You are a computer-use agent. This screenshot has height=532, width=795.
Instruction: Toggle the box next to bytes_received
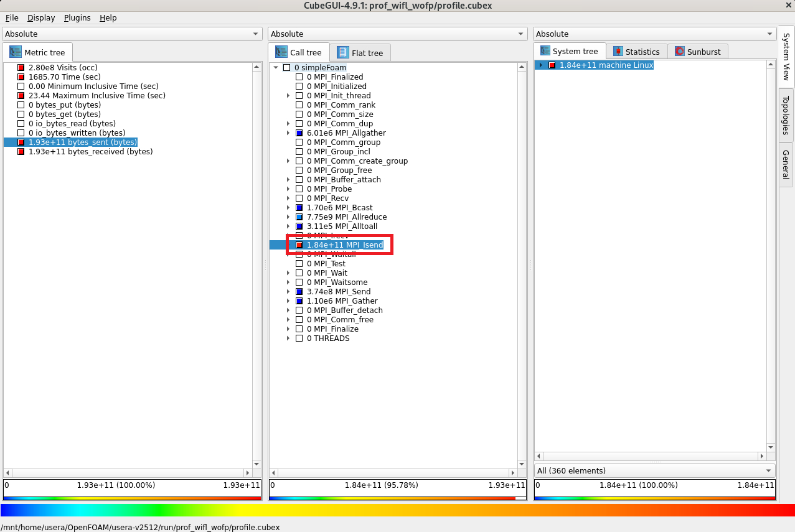(x=21, y=152)
